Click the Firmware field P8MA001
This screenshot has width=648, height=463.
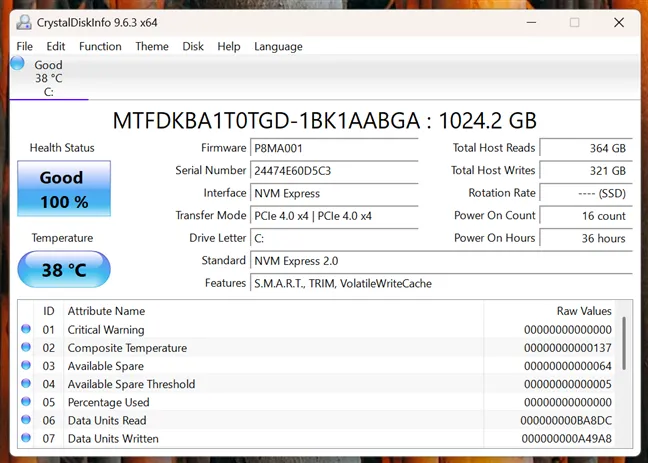[x=334, y=148]
